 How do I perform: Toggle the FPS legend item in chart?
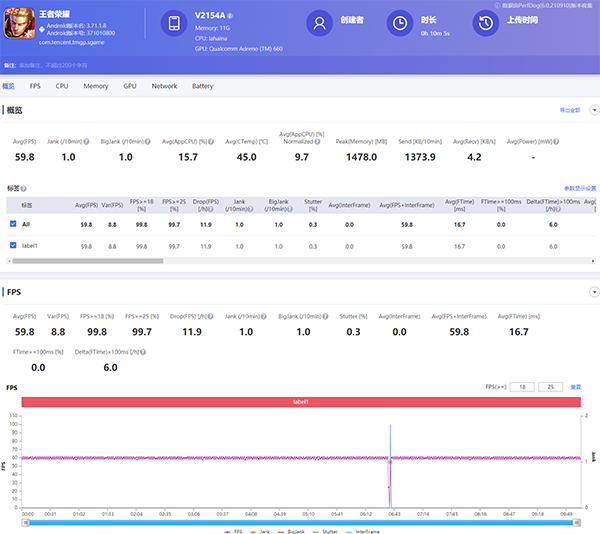[236, 531]
